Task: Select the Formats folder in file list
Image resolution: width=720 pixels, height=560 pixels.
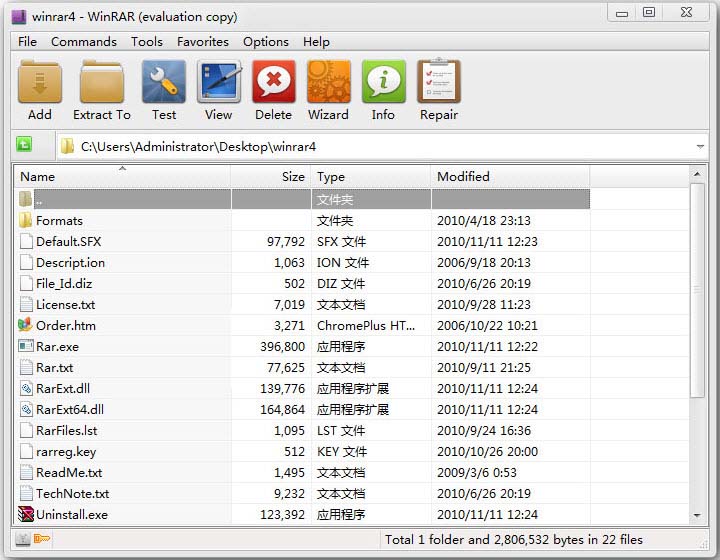Action: (x=59, y=221)
